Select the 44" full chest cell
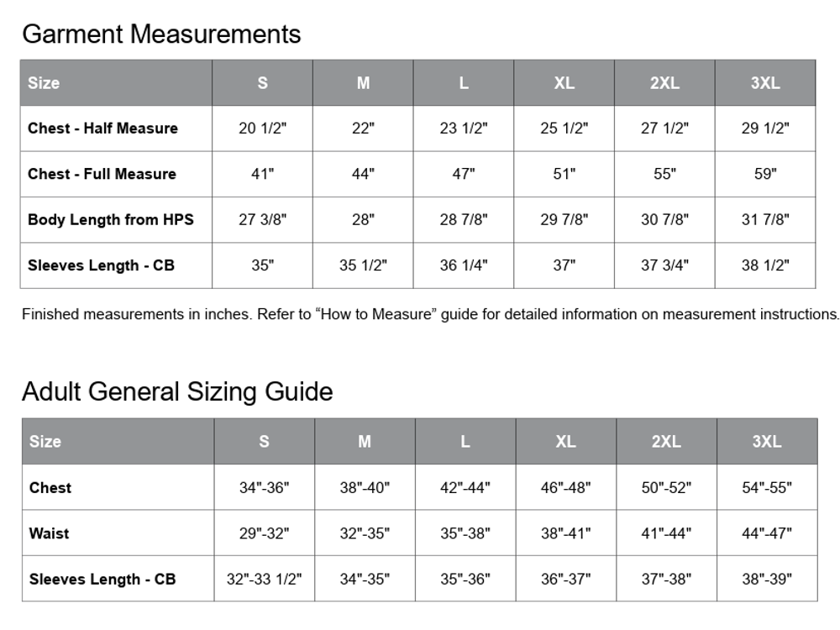 tap(363, 174)
